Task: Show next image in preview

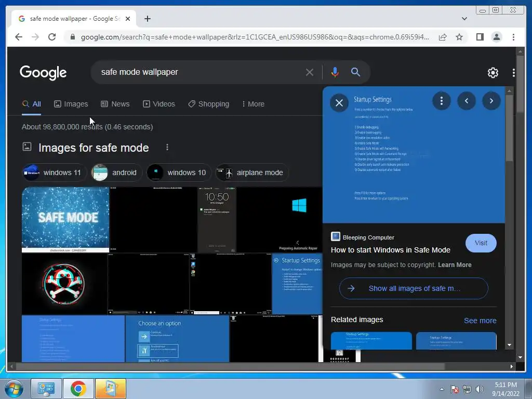Action: pyautogui.click(x=491, y=101)
